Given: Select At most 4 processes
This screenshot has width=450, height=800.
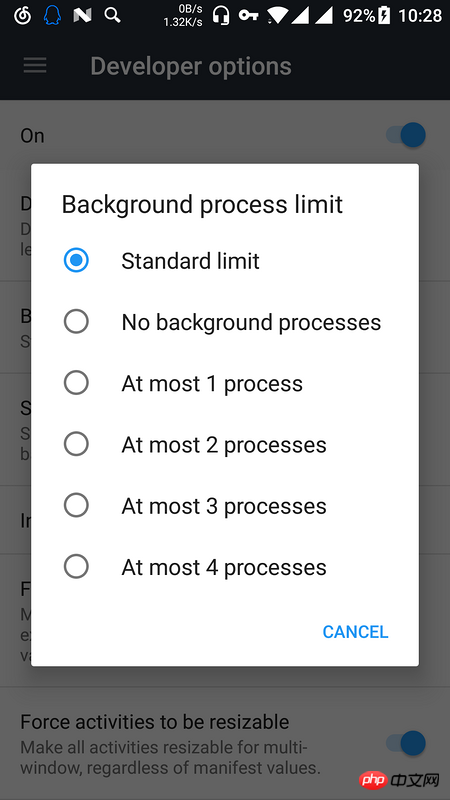Looking at the screenshot, I should tap(224, 567).
